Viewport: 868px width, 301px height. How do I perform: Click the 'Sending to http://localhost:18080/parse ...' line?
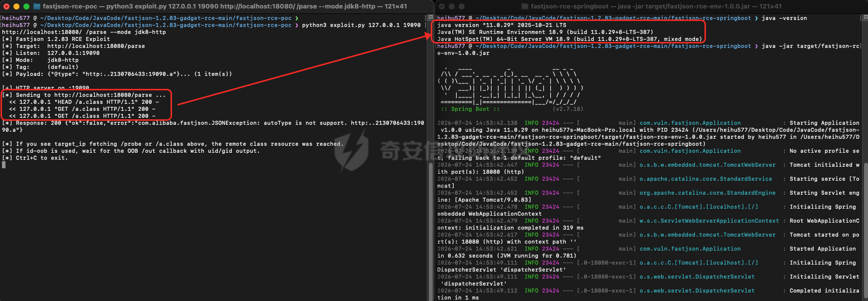[x=84, y=95]
